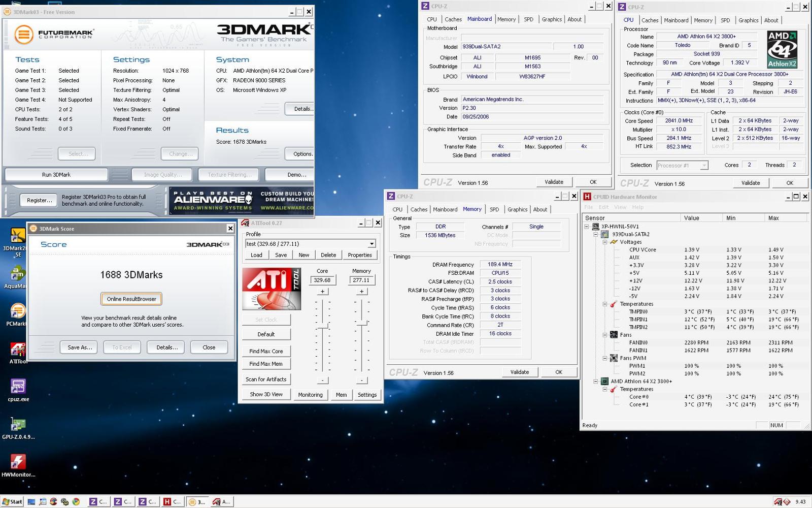Click Validate in the CPU-Z Memory window
The image size is (812, 508).
(519, 372)
